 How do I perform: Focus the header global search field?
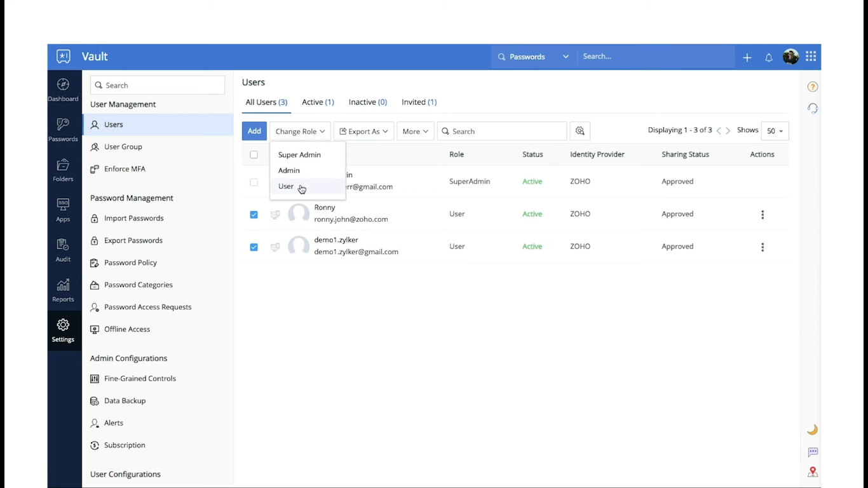[x=656, y=57]
